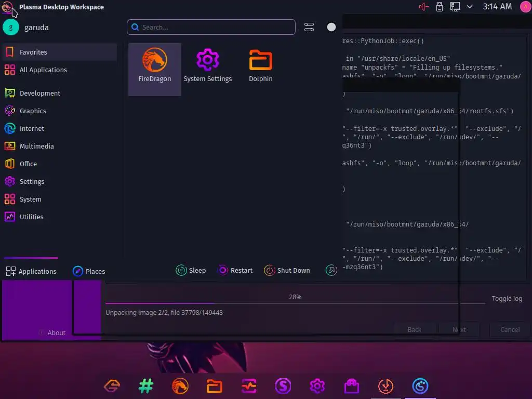The width and height of the screenshot is (532, 399).
Task: Open green hash terminal dock icon
Action: click(x=146, y=386)
